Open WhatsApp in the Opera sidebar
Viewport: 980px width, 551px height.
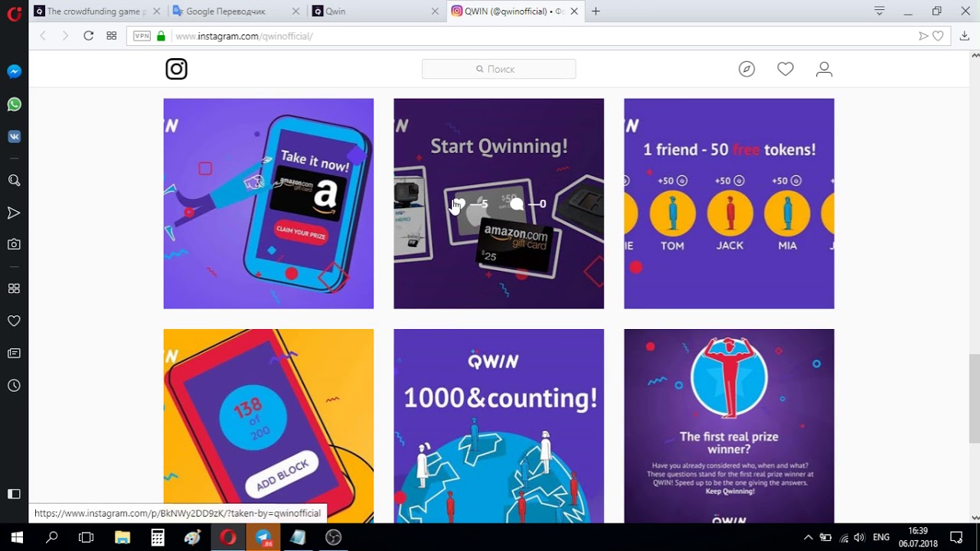click(14, 104)
